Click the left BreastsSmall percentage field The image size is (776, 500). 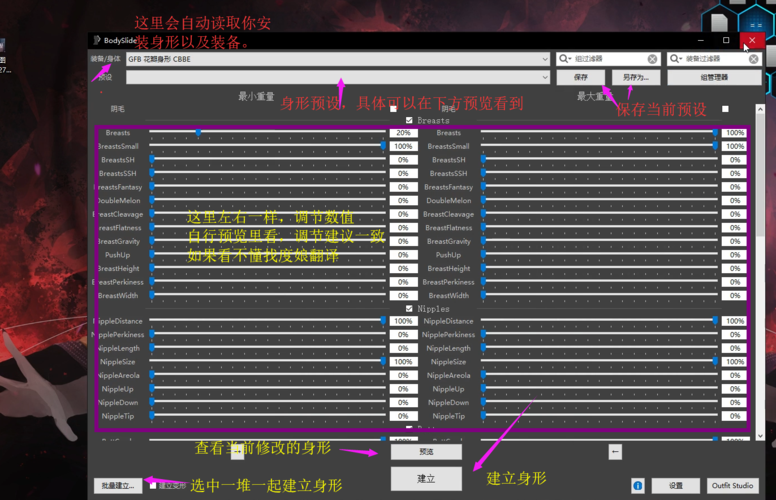(404, 146)
